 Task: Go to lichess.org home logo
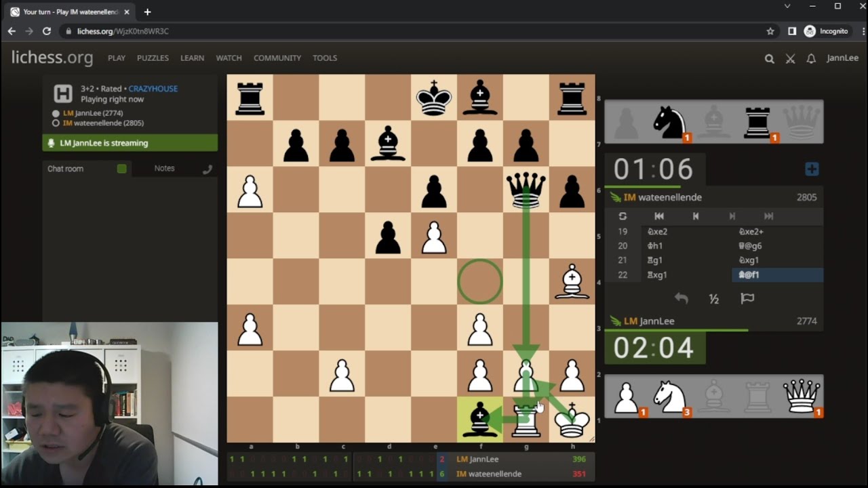52,58
